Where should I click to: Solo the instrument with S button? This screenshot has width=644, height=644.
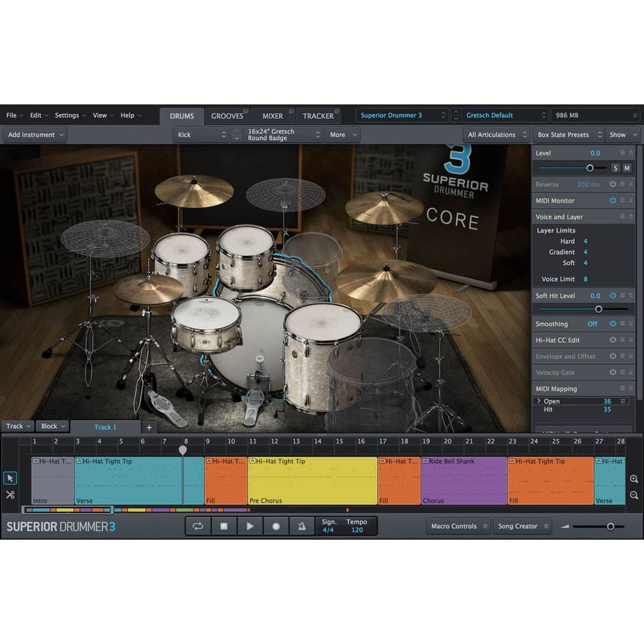(615, 168)
